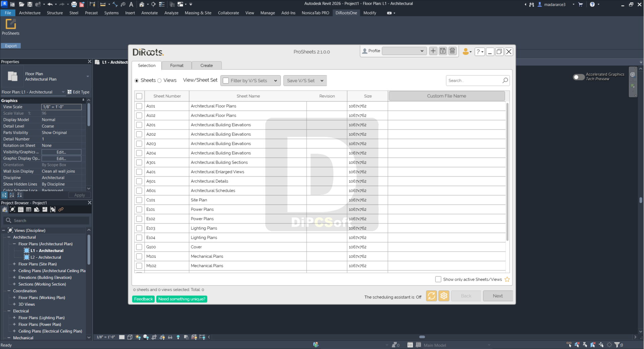Viewport: 644px width, 349px height.
Task: Click the ProSheets table vertical scrollbar
Action: click(x=507, y=172)
